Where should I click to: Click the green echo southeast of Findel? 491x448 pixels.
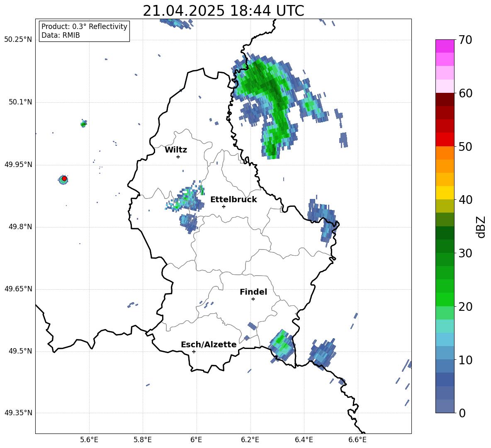(282, 346)
